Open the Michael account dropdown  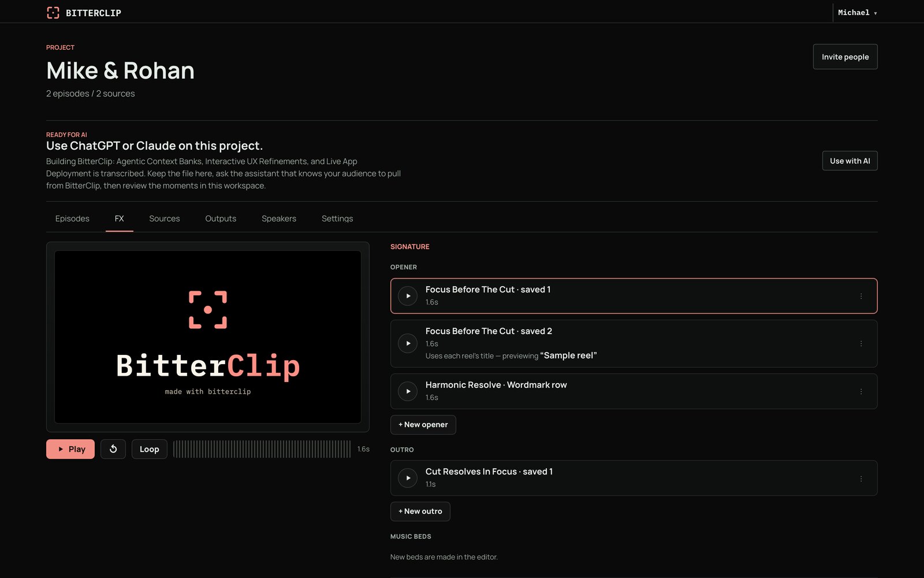click(858, 13)
